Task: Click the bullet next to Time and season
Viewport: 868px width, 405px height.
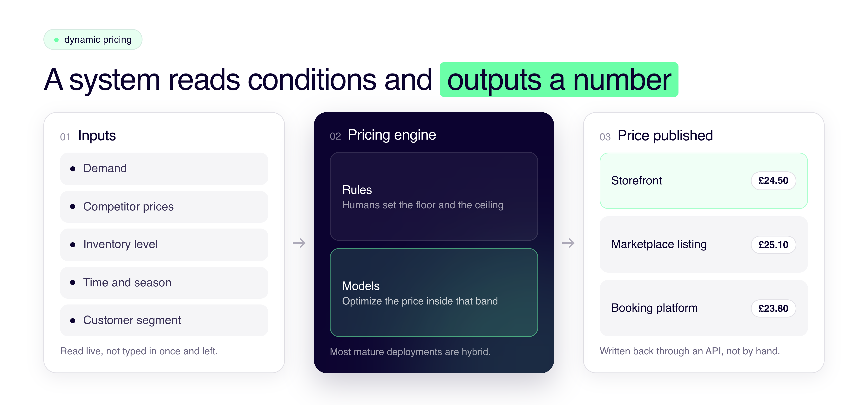Action: point(72,282)
